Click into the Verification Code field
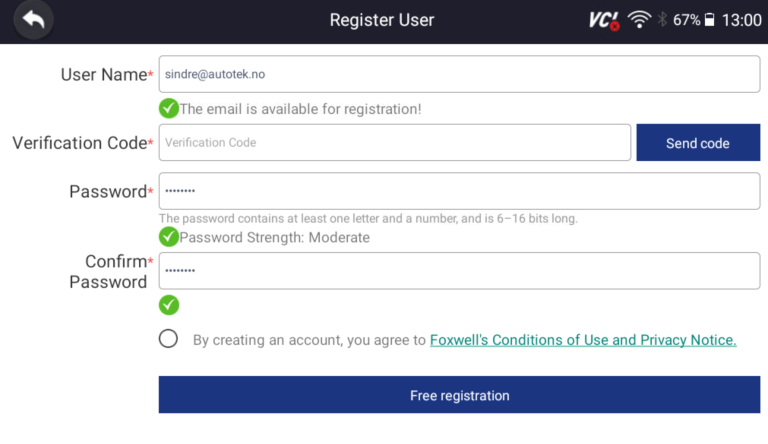Image resolution: width=768 pixels, height=444 pixels. [x=395, y=143]
